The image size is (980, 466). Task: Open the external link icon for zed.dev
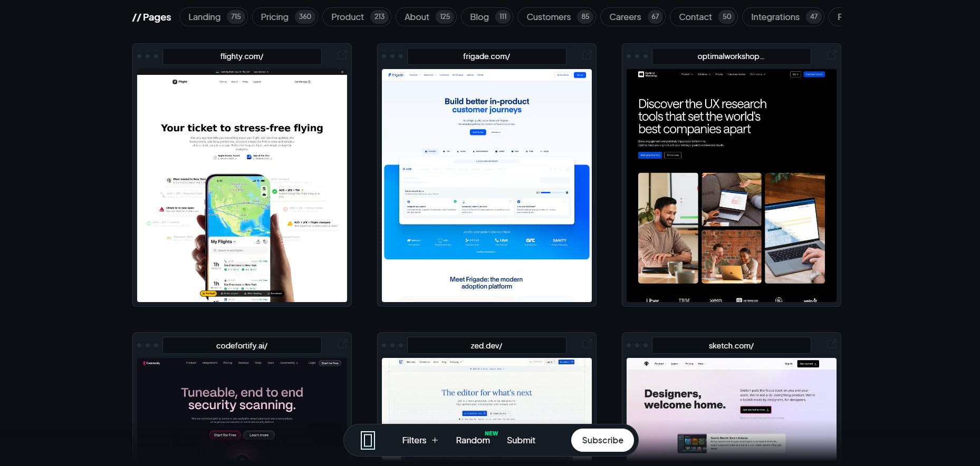coord(587,344)
